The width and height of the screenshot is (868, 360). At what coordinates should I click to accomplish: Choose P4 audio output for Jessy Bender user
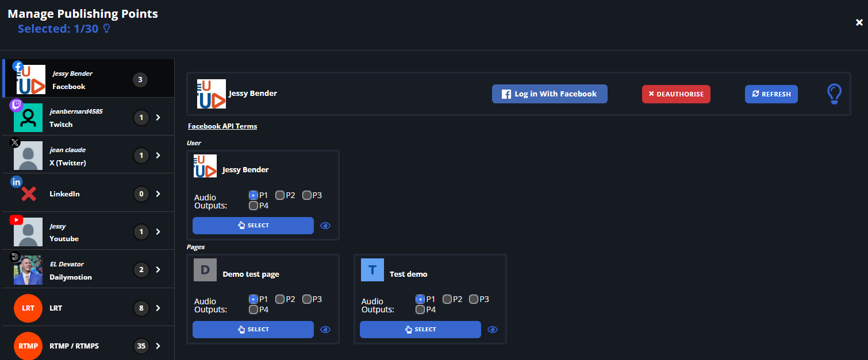[x=254, y=206]
